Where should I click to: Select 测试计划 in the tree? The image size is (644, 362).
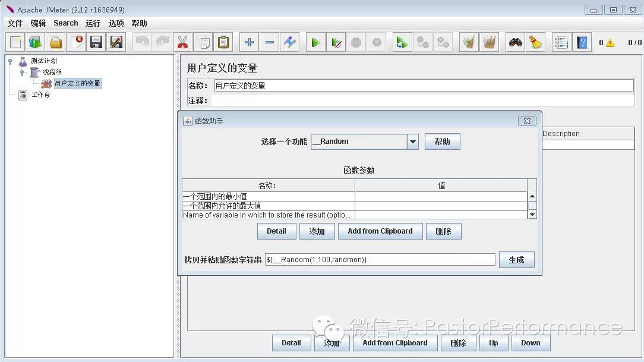point(44,61)
